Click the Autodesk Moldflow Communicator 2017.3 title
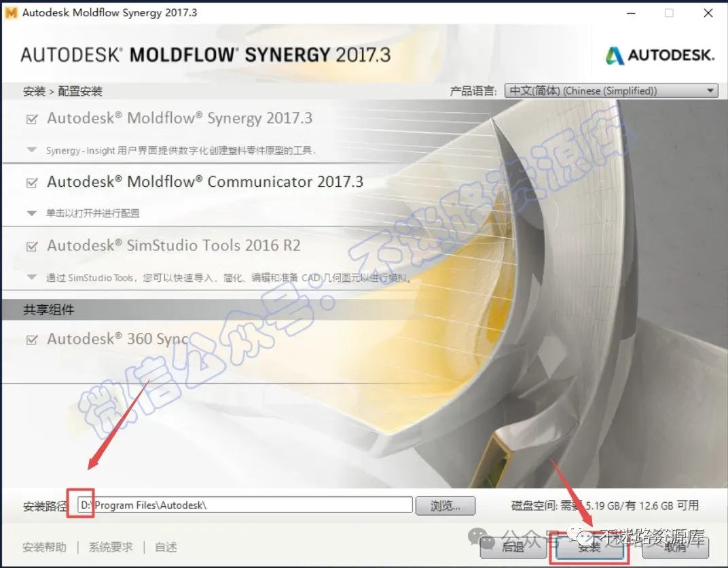The height and width of the screenshot is (568, 728). (205, 181)
